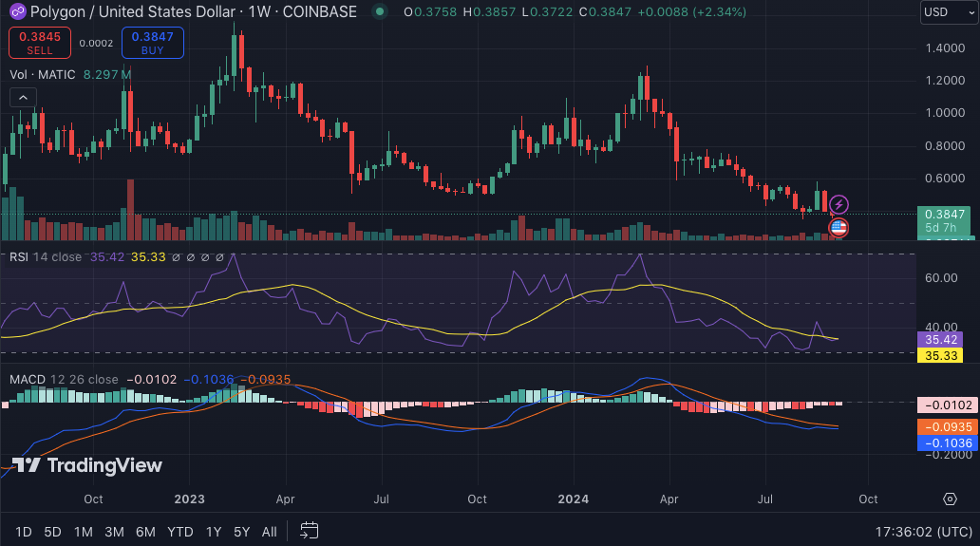Image resolution: width=980 pixels, height=546 pixels.
Task: Click the orange signal tag −0.0935
Action: (947, 426)
